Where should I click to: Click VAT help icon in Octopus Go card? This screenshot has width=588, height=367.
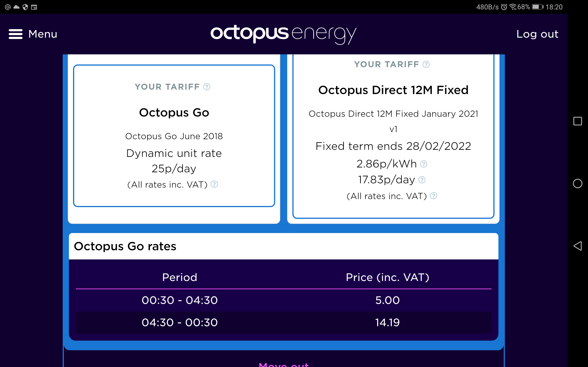[x=214, y=184]
